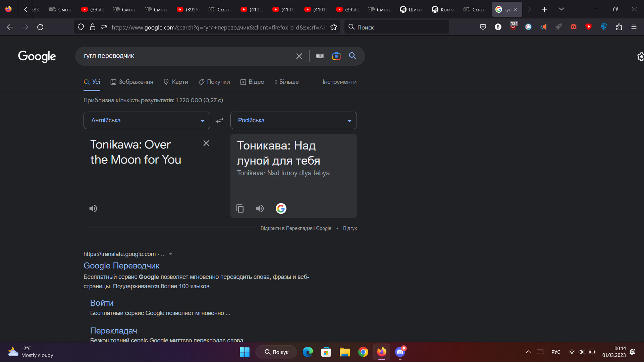
Task: Open the on-screen keyboard input tool
Action: coord(320,56)
